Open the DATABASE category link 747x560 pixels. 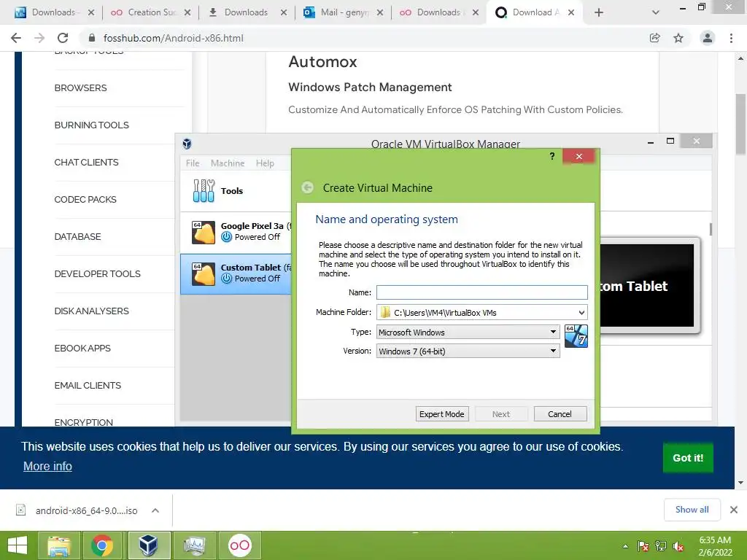click(77, 236)
